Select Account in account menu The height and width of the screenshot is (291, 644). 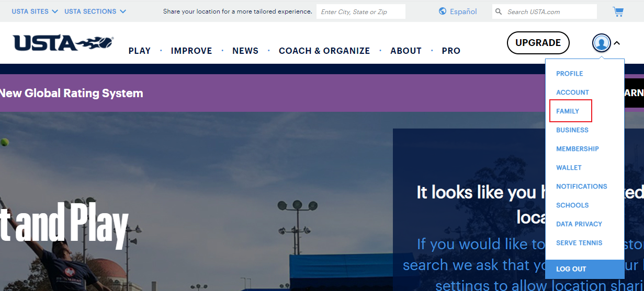[x=572, y=92]
